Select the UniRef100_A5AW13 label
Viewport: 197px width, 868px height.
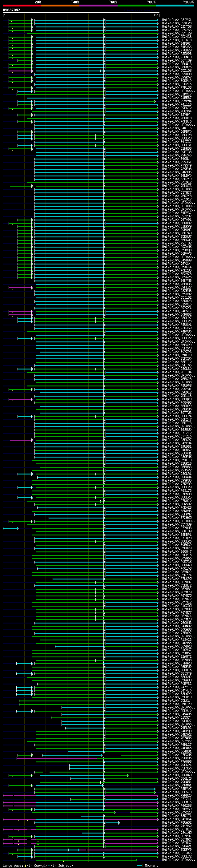coord(177,64)
